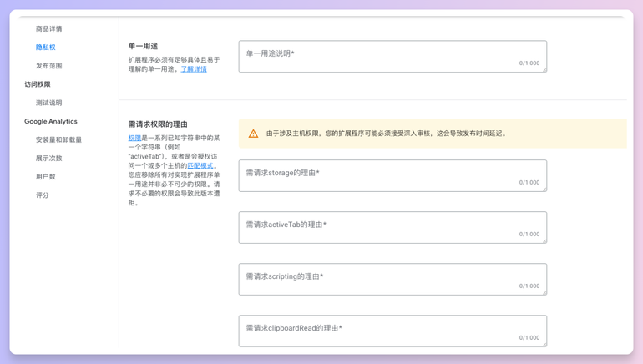643x364 pixels.
Task: Click the resize handle of storage field
Action: [544, 190]
